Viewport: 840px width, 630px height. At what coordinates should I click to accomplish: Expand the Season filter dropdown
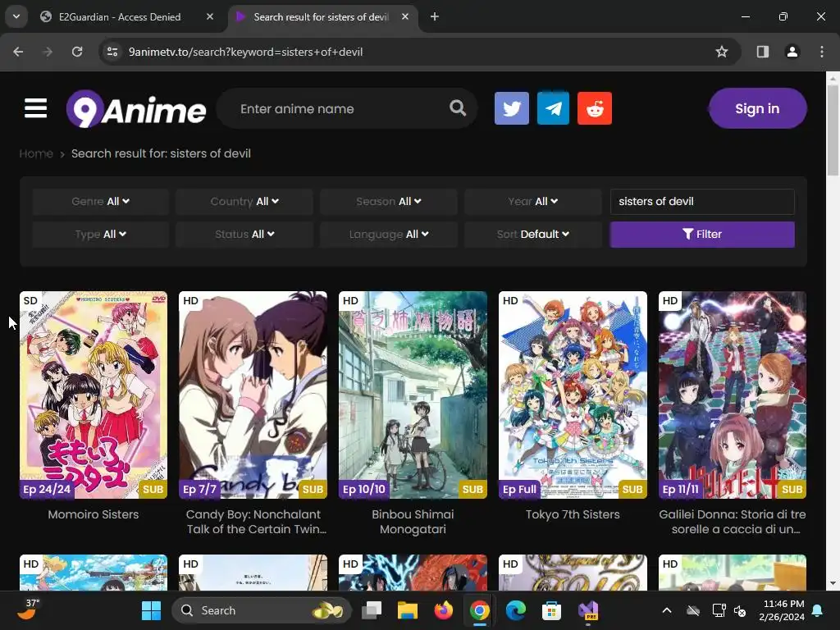click(388, 202)
